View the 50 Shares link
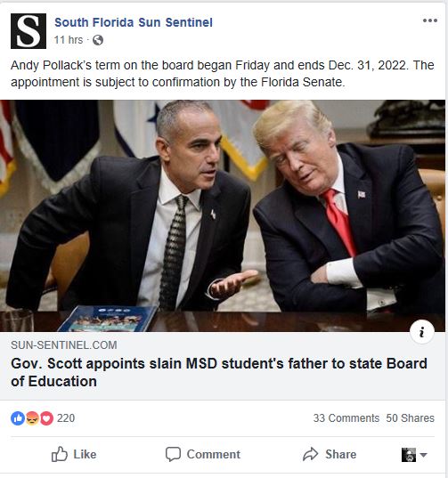448x478 pixels. [x=411, y=418]
